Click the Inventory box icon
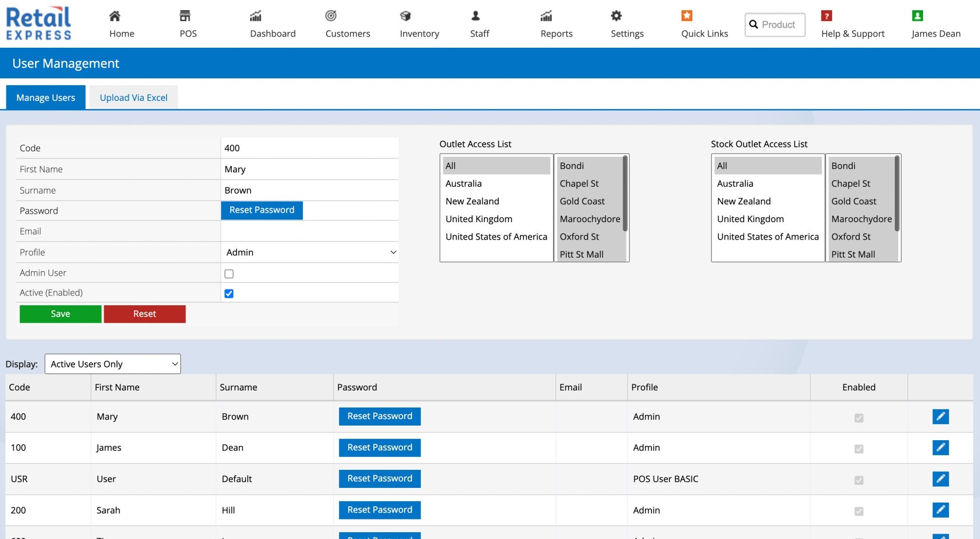The width and height of the screenshot is (980, 539). point(406,16)
